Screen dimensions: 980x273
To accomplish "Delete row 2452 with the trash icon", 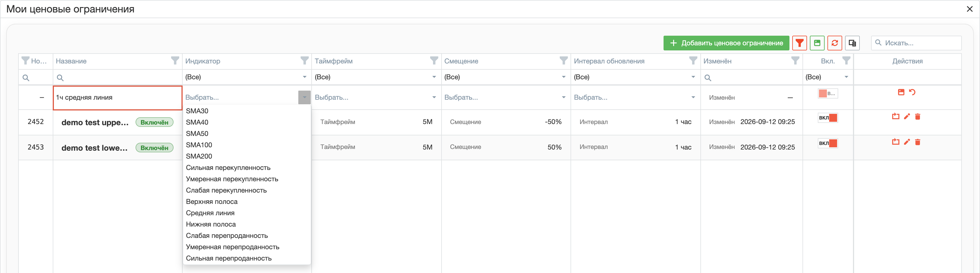I will pyautogui.click(x=918, y=117).
